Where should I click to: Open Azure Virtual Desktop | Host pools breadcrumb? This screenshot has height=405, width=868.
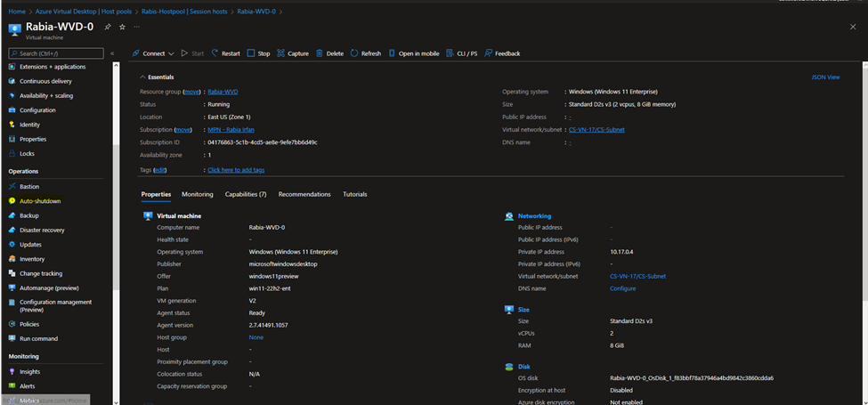pyautogui.click(x=82, y=11)
